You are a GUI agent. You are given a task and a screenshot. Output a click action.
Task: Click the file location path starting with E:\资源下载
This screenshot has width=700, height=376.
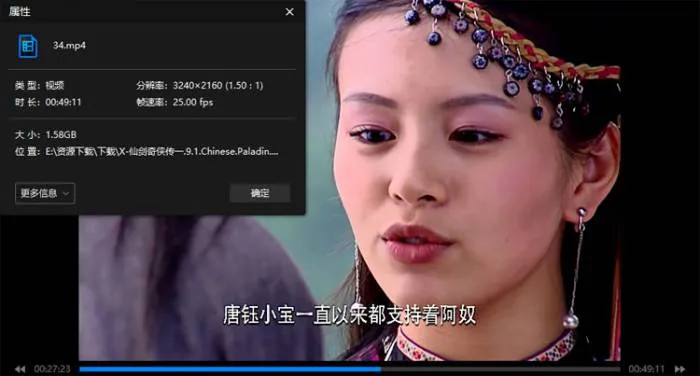coord(162,152)
